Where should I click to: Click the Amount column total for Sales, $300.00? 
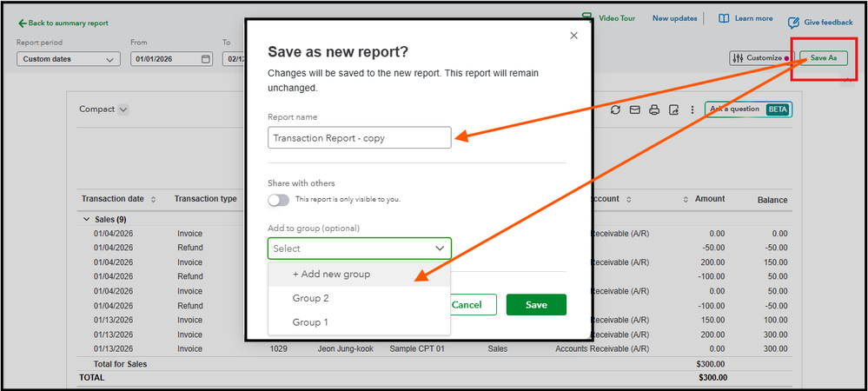click(711, 364)
